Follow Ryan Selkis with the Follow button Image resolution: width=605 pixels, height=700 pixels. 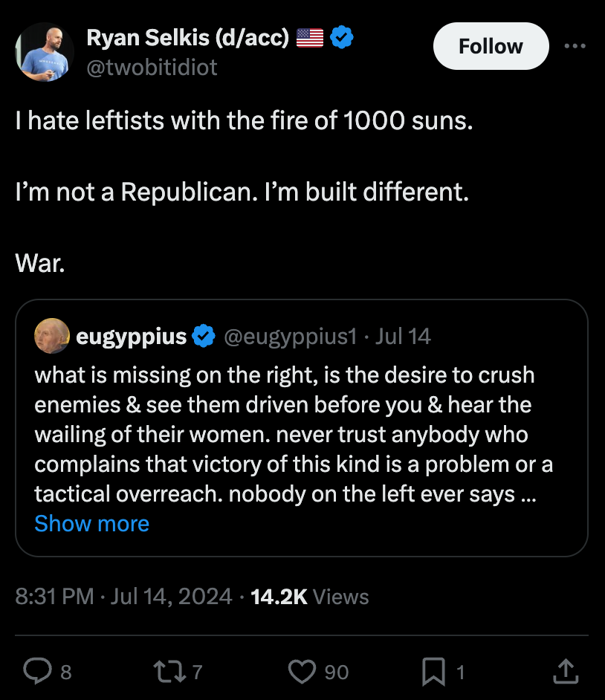(x=491, y=45)
